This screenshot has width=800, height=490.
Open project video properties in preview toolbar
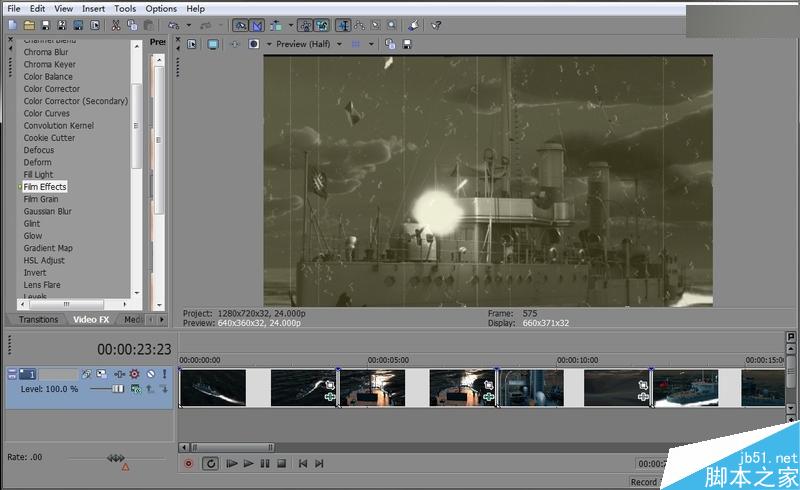[192, 44]
